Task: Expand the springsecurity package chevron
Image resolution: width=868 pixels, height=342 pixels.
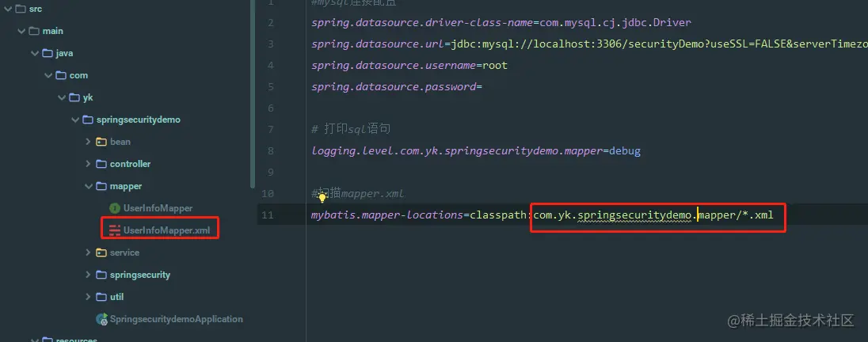Action: [88, 275]
